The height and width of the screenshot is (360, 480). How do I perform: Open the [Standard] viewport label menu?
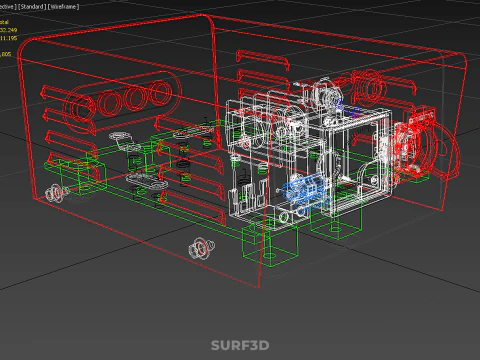point(32,6)
